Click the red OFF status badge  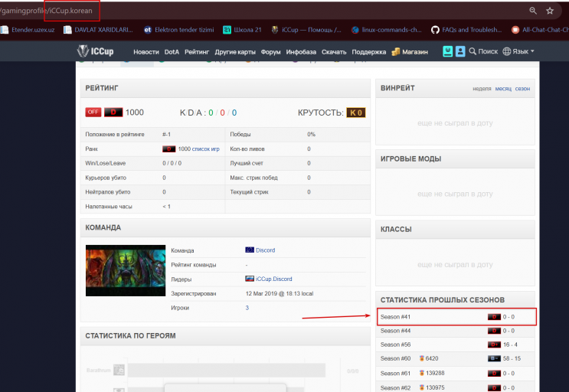93,112
